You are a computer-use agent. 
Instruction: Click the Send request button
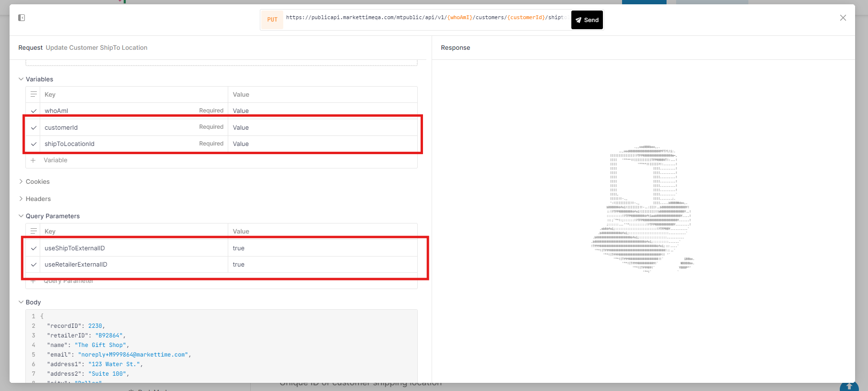[587, 20]
